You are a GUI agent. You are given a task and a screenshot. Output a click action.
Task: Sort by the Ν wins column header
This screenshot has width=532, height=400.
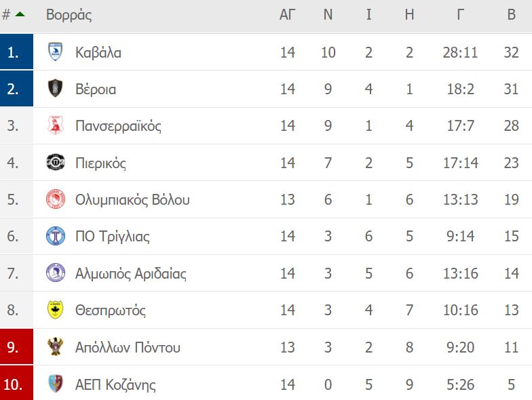point(328,15)
